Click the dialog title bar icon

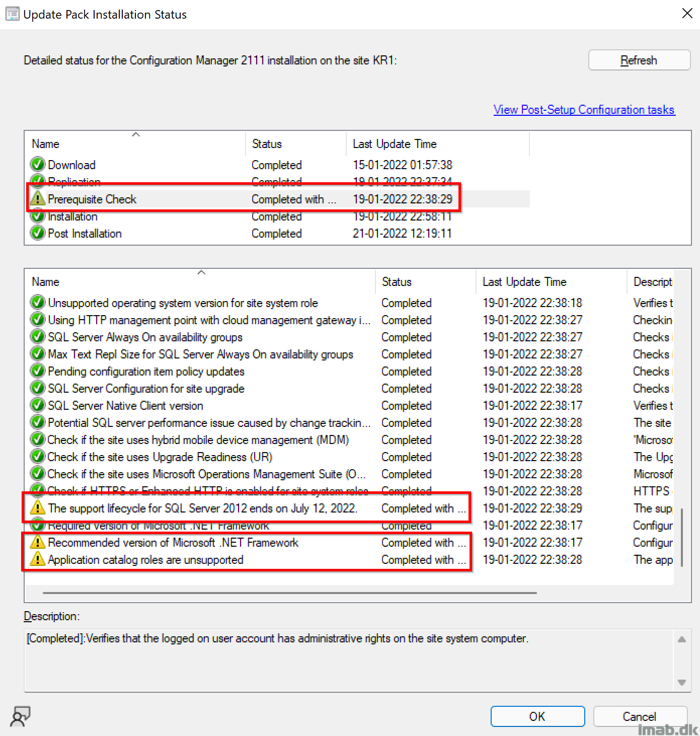click(13, 14)
